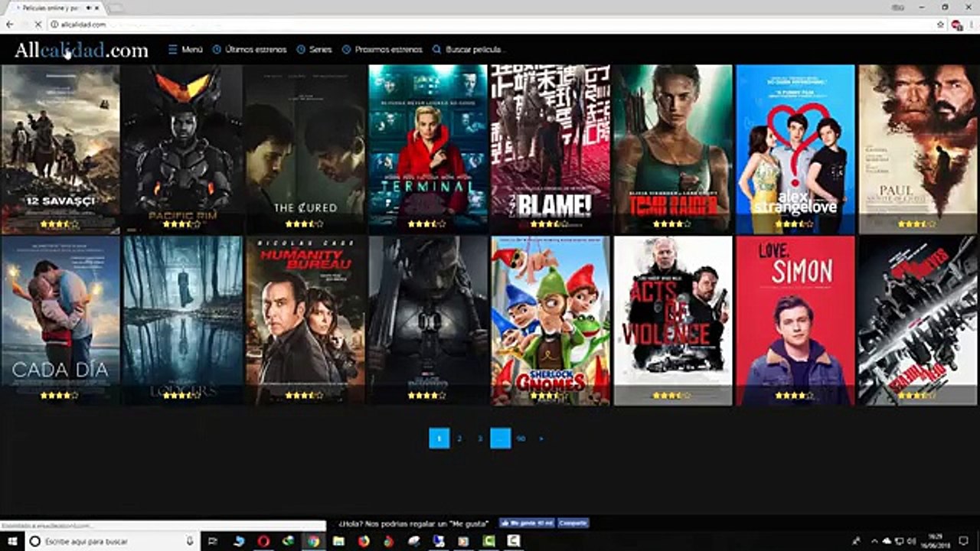Open a new tab next to the Peliculas tab
980x551 pixels.
pyautogui.click(x=115, y=8)
